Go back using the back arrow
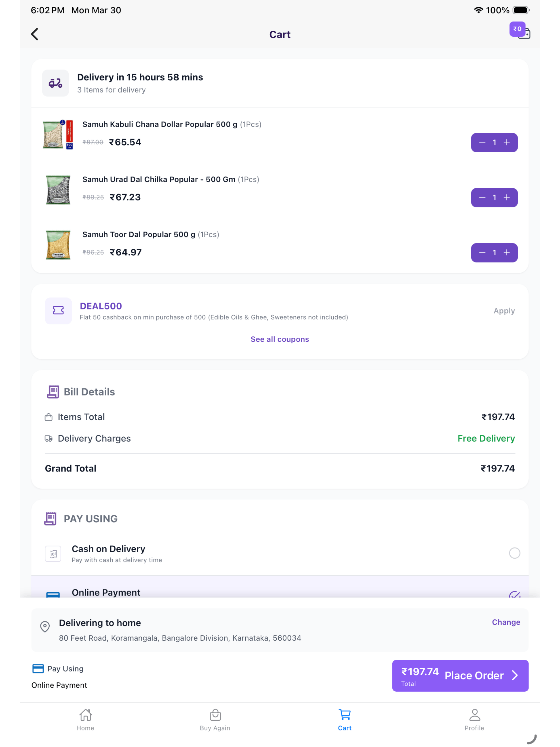 point(34,34)
